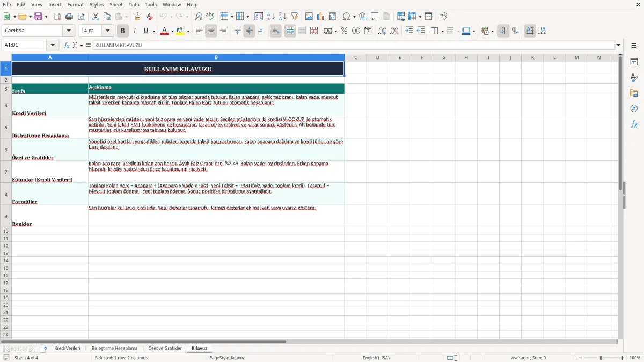This screenshot has width=644, height=362.
Task: Click the Format as Percent icon
Action: pyautogui.click(x=344, y=31)
